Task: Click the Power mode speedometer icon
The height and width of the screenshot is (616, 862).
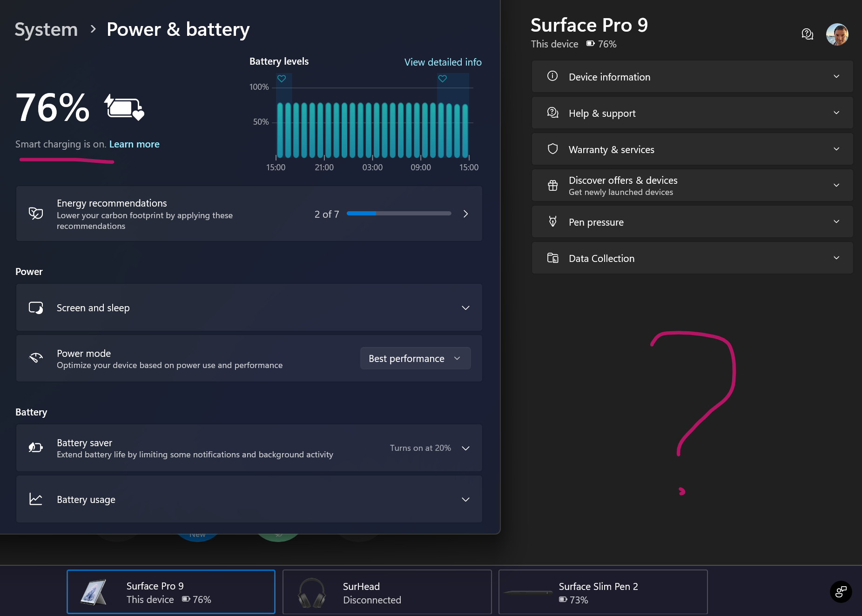Action: click(x=35, y=358)
